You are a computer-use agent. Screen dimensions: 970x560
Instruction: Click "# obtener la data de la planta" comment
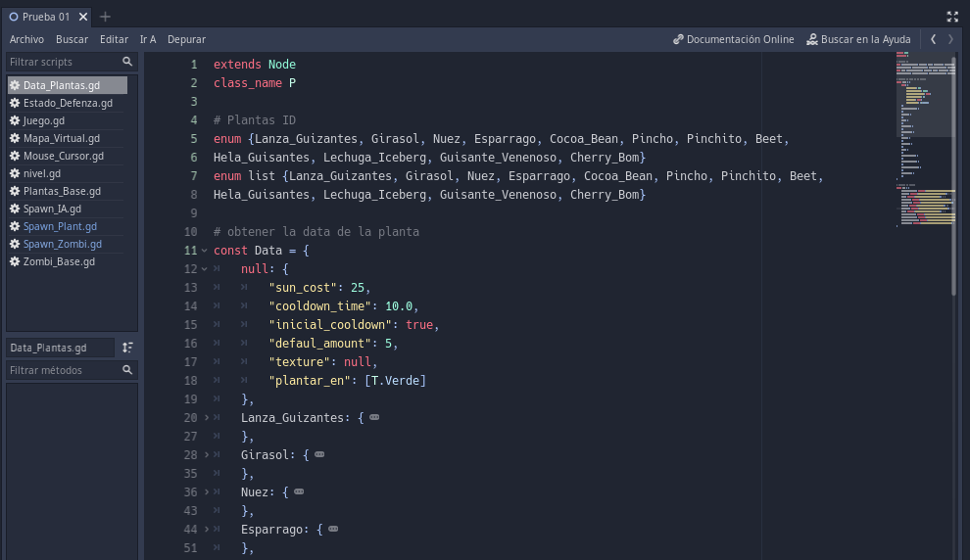316,232
